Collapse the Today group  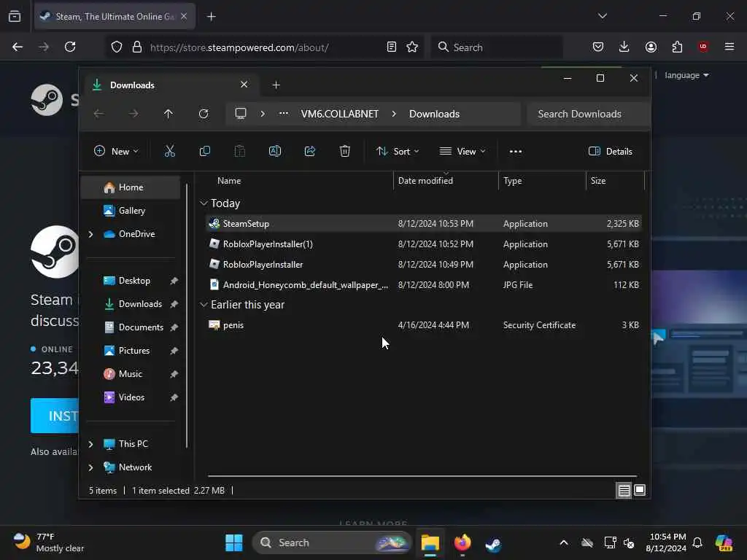204,203
